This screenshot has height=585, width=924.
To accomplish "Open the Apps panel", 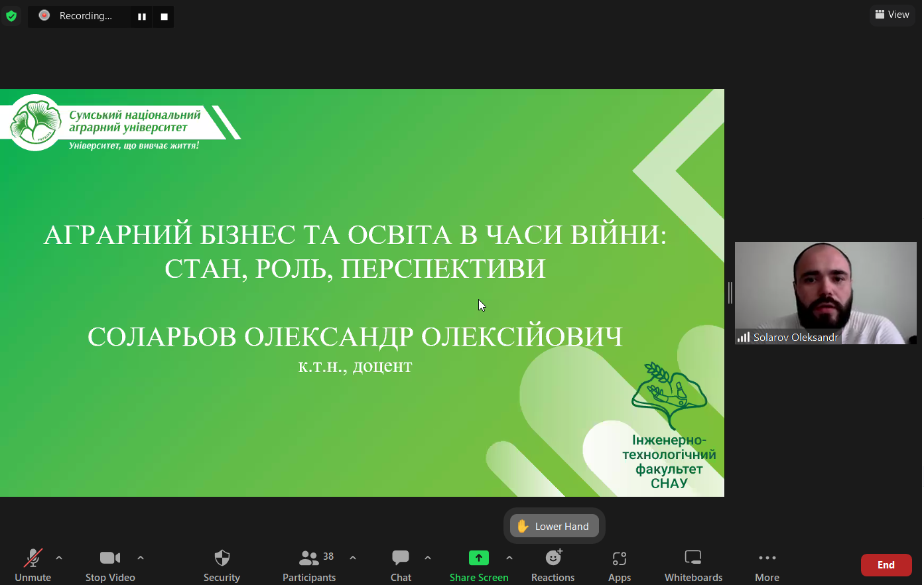I will [619, 565].
